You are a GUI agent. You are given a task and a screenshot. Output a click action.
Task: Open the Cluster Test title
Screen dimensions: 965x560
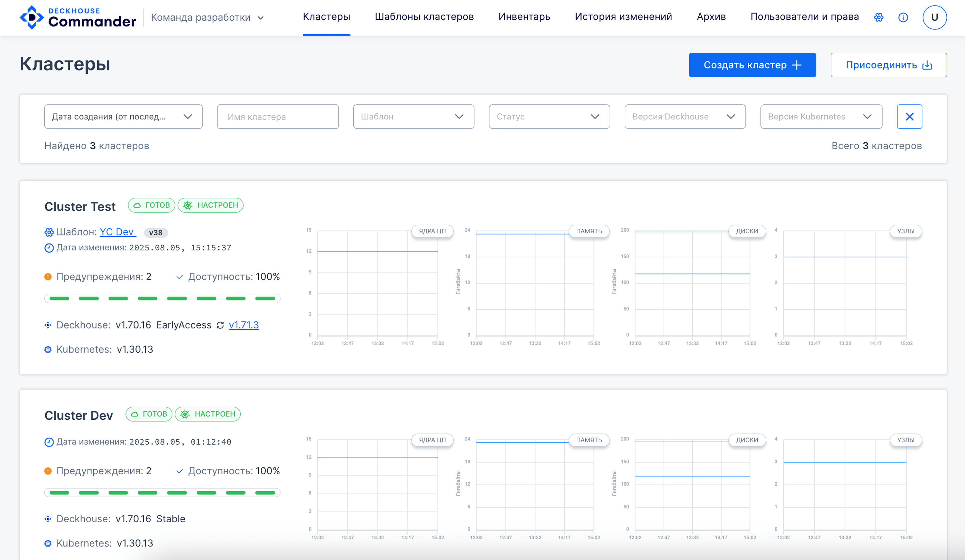[x=80, y=207]
